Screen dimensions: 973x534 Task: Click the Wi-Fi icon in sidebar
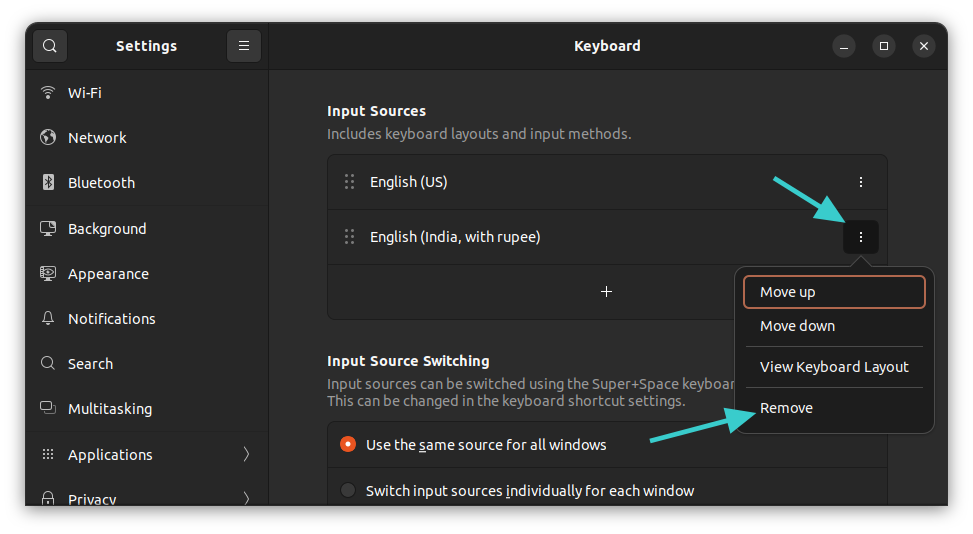click(x=47, y=93)
